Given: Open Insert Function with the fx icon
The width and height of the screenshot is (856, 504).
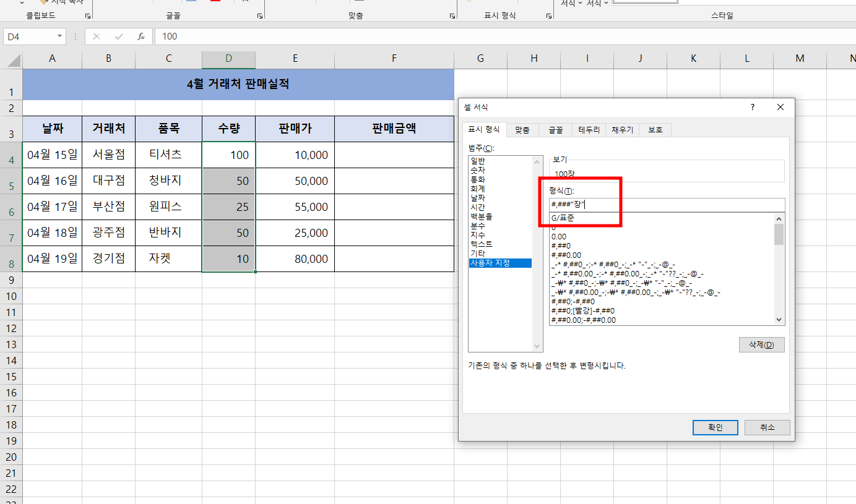Looking at the screenshot, I should (141, 36).
